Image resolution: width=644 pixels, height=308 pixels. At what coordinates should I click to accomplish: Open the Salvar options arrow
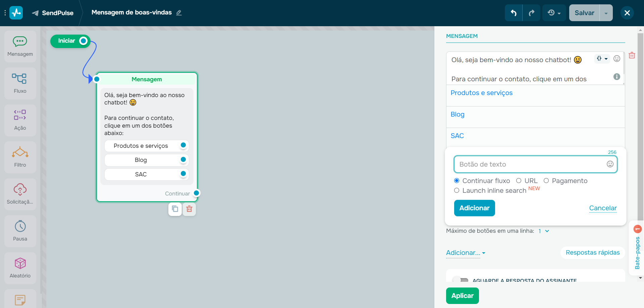606,13
